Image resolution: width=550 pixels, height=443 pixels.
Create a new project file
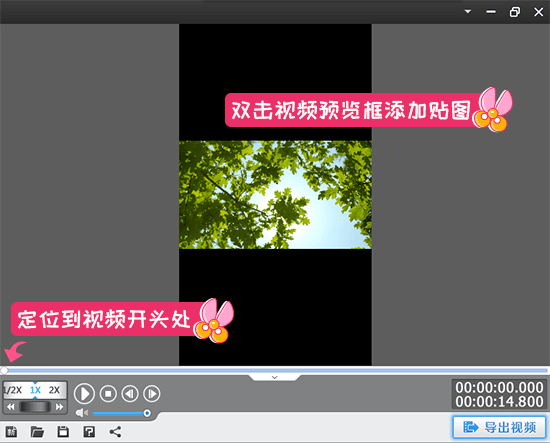(11, 431)
